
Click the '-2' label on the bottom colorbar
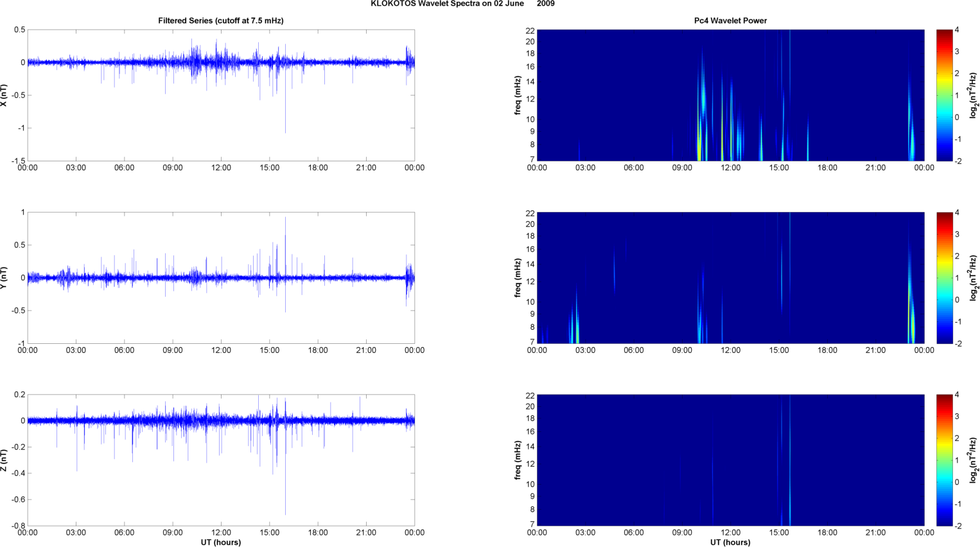pos(957,526)
